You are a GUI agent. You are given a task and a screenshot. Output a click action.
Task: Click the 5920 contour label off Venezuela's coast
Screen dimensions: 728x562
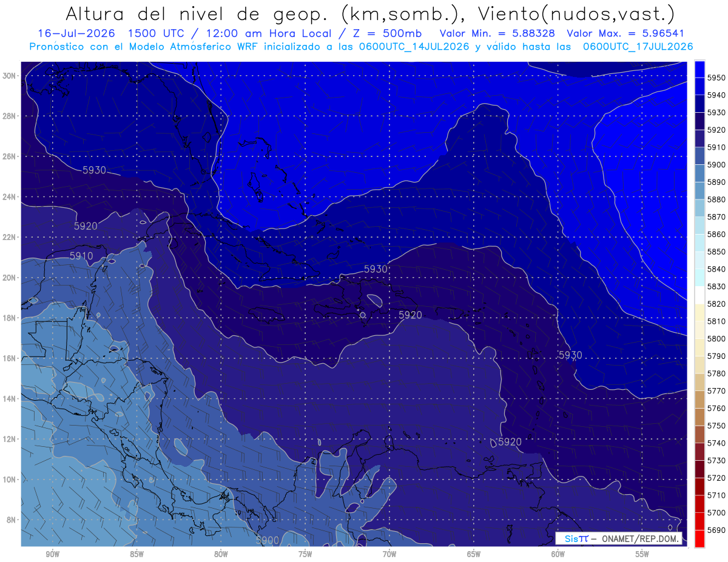coord(510,442)
